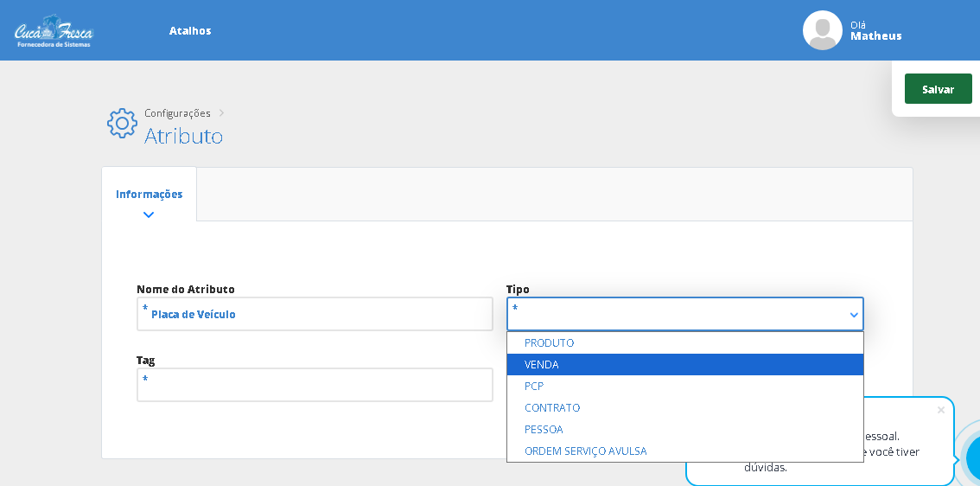Click the Nome do Atributo field
The width and height of the screenshot is (980, 486).
tap(315, 314)
